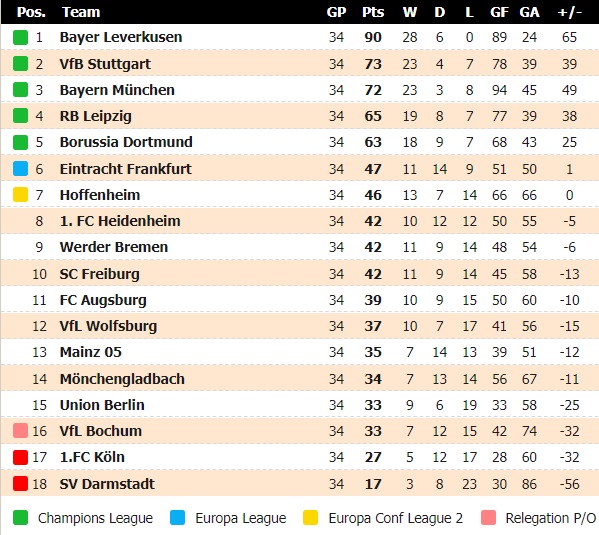Click the yellow Europa Conf League legend square
Viewport: 599px width, 535px height.
click(x=310, y=518)
